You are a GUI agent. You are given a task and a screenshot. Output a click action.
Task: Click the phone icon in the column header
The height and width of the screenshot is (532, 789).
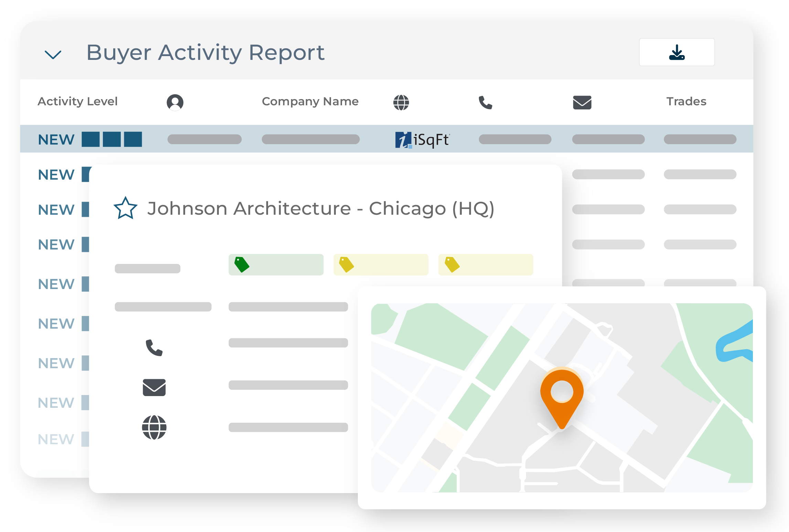[486, 102]
